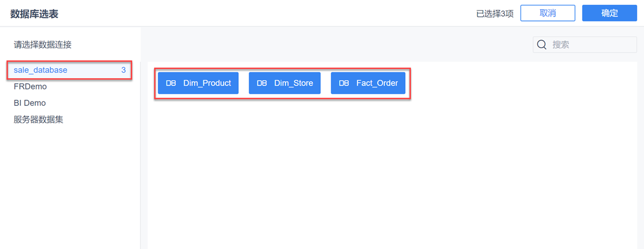Open the FRDemo data connection
This screenshot has width=644, height=249.
click(30, 86)
